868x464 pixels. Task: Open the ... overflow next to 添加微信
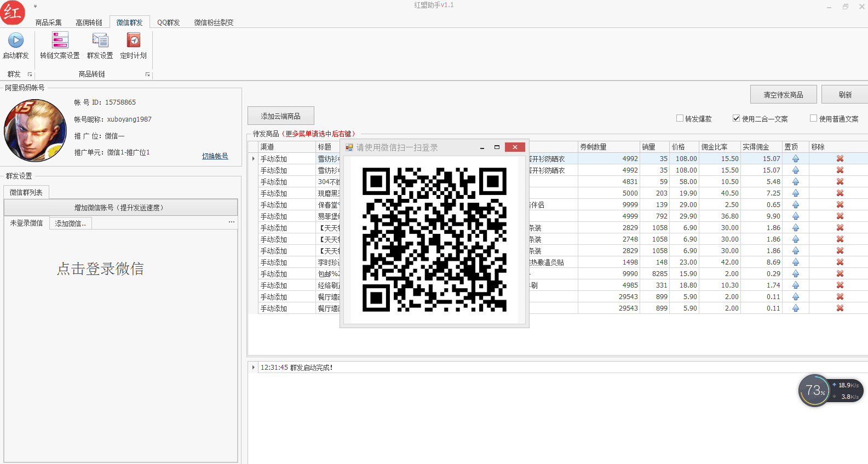[x=232, y=222]
